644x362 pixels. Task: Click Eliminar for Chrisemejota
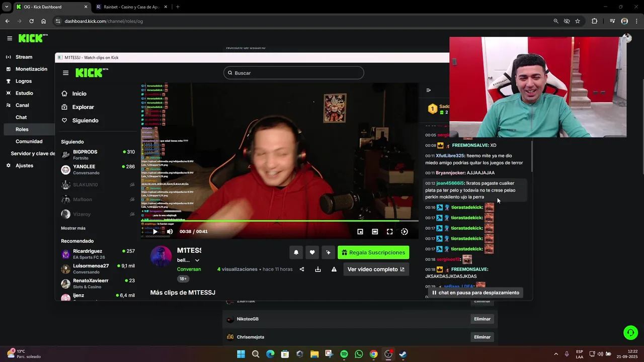[482, 337]
